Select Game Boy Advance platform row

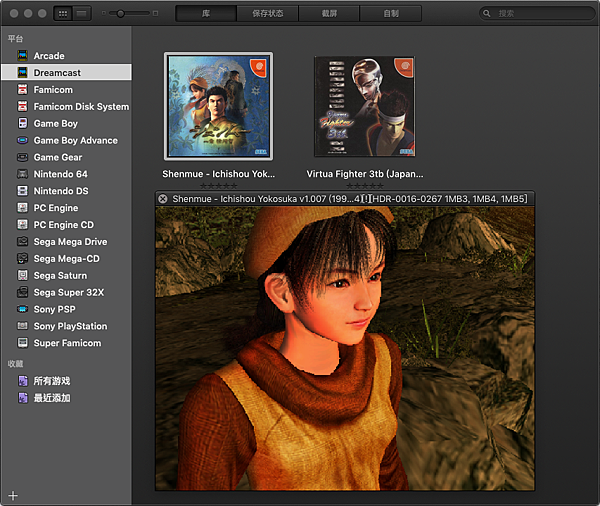[x=66, y=140]
